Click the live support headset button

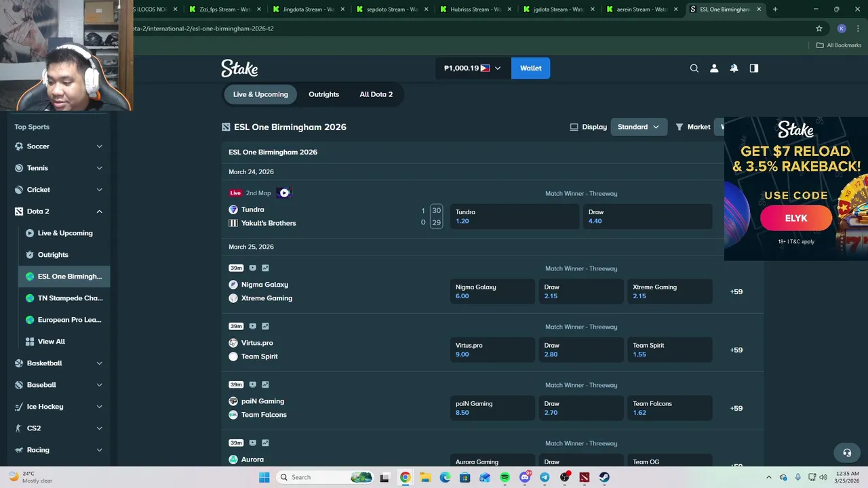(x=847, y=453)
